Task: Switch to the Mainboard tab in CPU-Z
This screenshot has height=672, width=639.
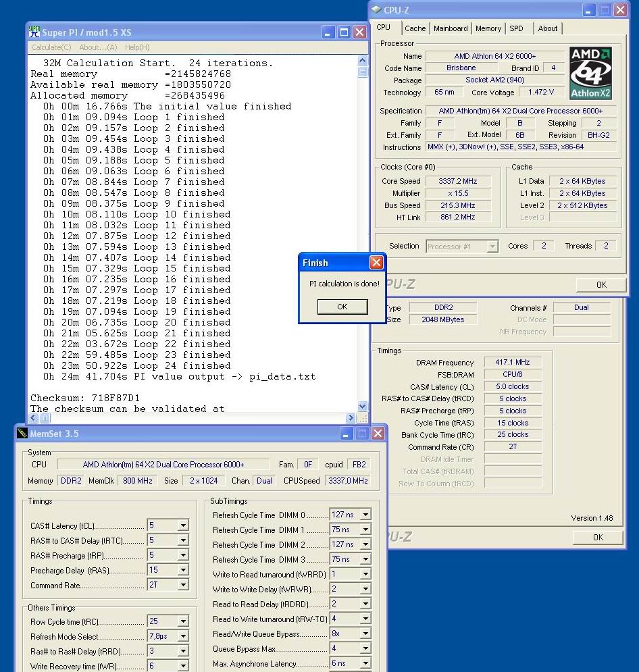Action: [x=451, y=28]
